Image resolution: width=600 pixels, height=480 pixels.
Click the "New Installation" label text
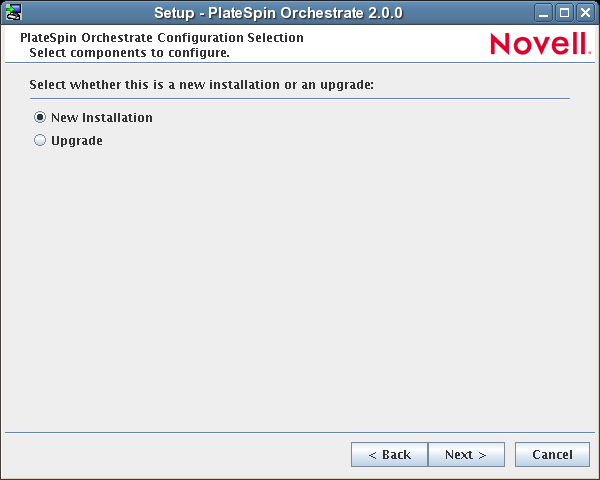(x=102, y=118)
